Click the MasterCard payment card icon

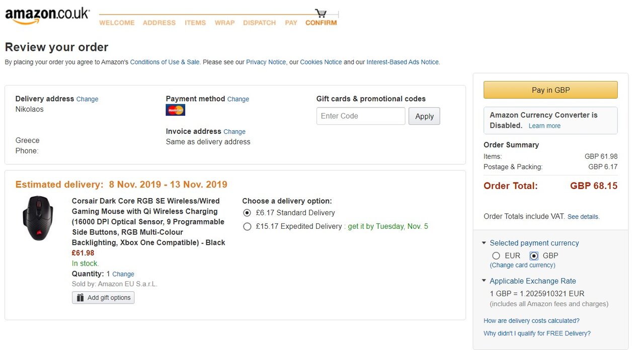pyautogui.click(x=175, y=110)
